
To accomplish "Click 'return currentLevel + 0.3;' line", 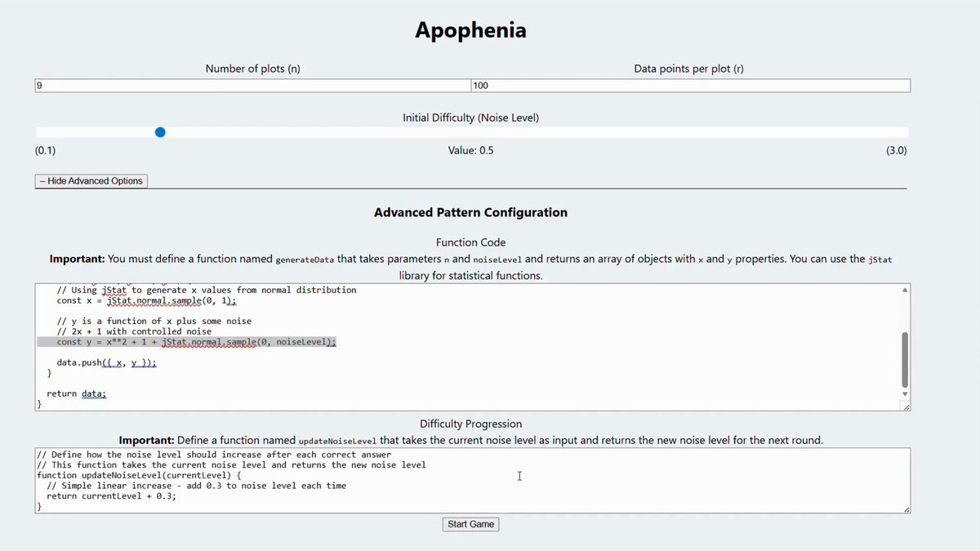I will 111,495.
